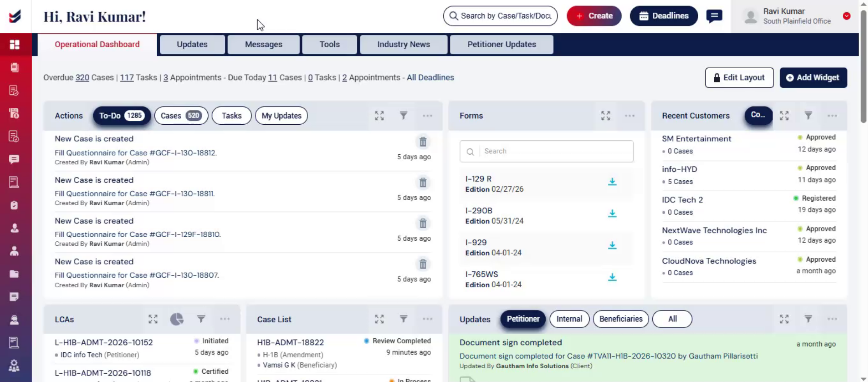This screenshot has width=868, height=382.
Task: Expand the Forms widget to fullscreen
Action: [606, 116]
